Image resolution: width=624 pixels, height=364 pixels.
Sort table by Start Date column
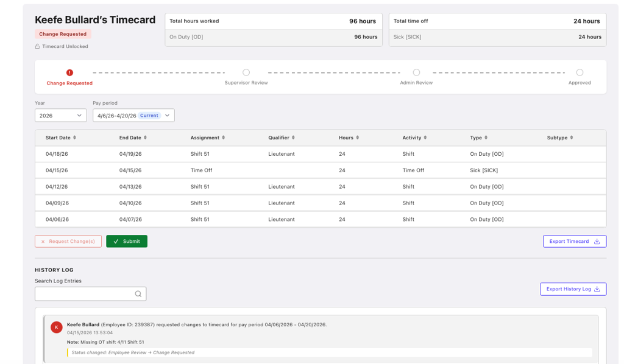tap(74, 138)
